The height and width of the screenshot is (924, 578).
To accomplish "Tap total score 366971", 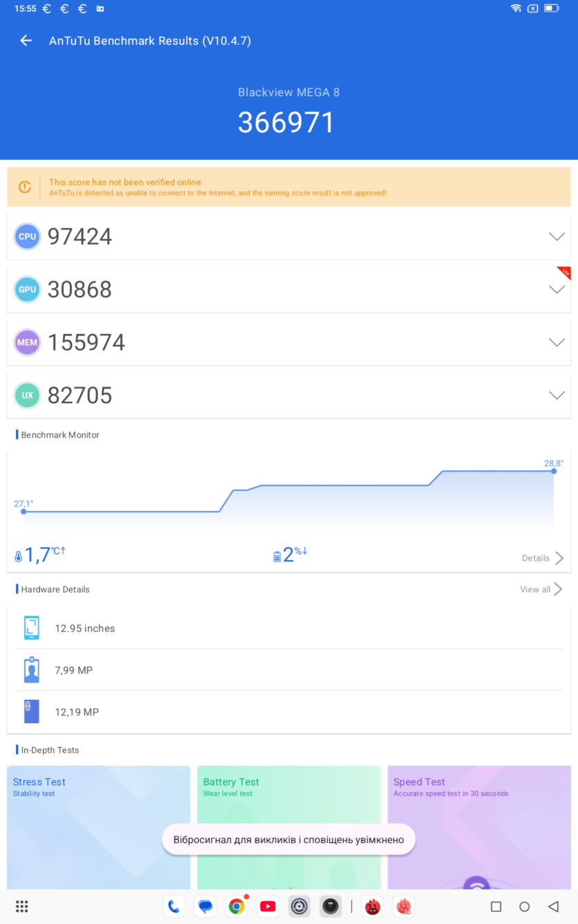I will (x=287, y=122).
